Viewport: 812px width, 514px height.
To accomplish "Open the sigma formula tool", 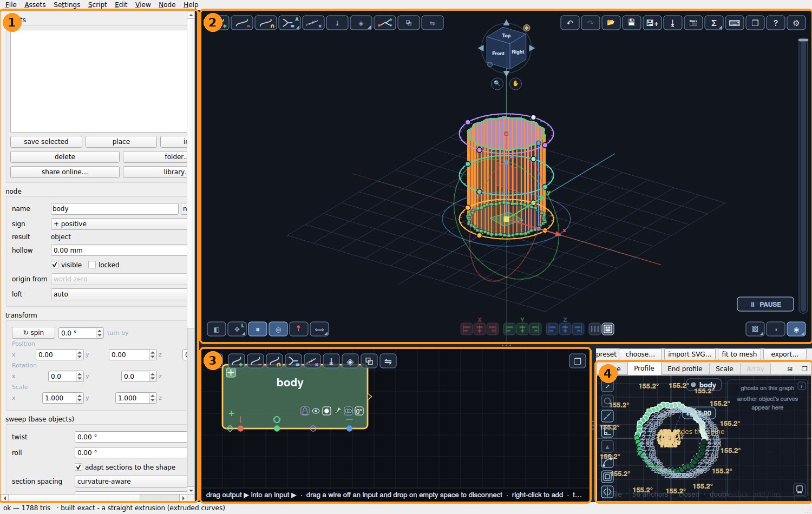I will click(x=714, y=23).
